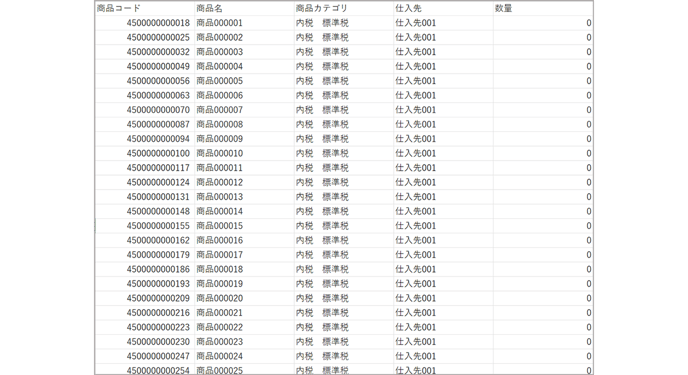
Task: Click the 仕入先 column header
Action: pyautogui.click(x=443, y=8)
